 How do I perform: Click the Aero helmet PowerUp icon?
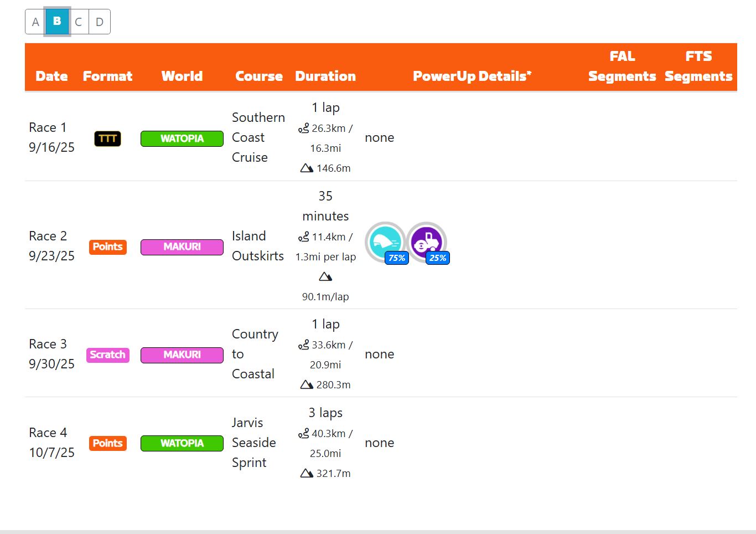click(x=385, y=241)
